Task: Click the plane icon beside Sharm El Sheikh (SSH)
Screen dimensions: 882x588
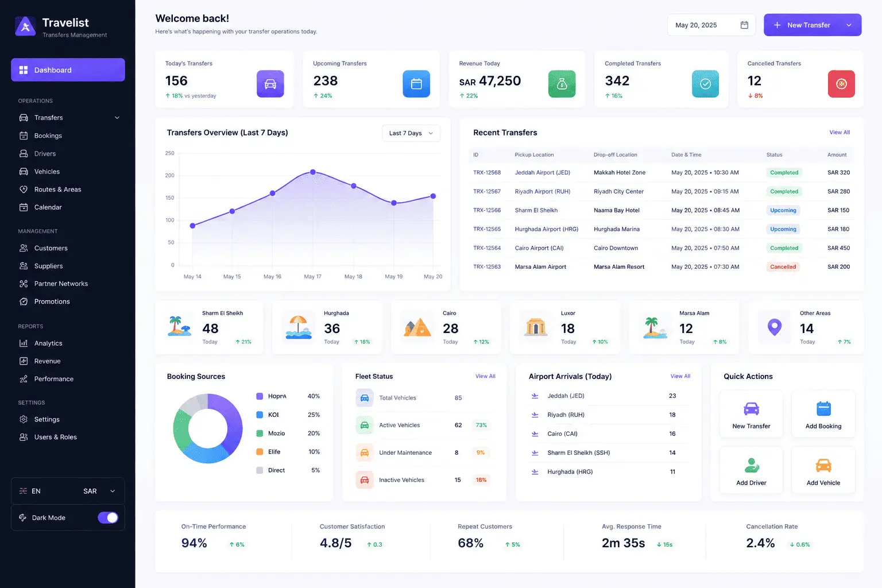Action: click(535, 452)
